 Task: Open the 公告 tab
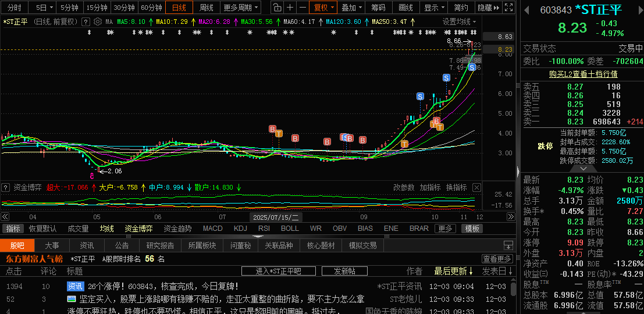(x=122, y=245)
